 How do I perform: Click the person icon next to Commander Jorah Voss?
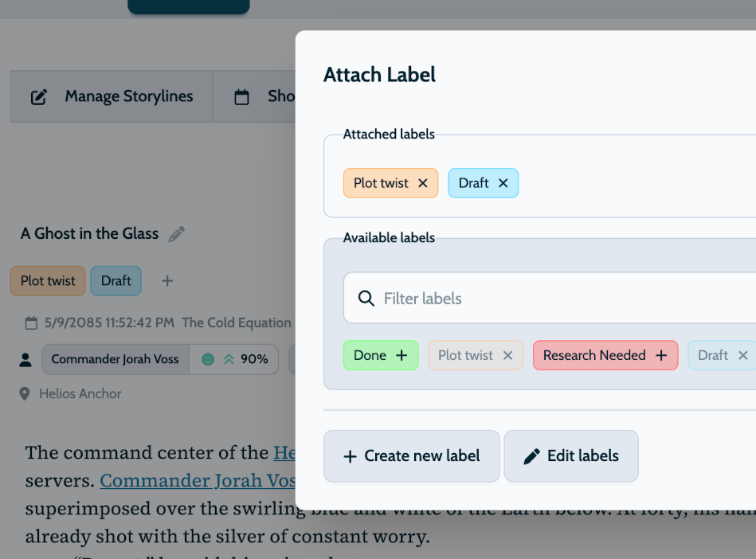(x=25, y=359)
